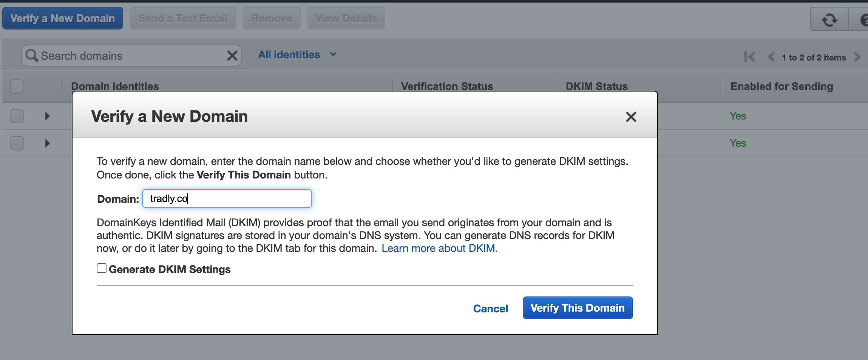Expand the second domain row details
Image resolution: width=868 pixels, height=360 pixels.
point(47,143)
